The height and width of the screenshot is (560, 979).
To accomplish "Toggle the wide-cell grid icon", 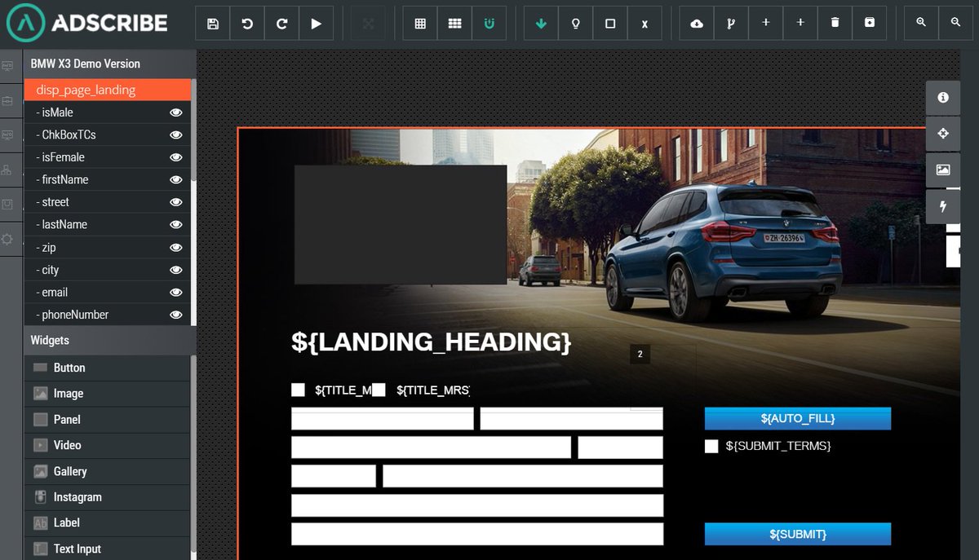I will (x=454, y=24).
